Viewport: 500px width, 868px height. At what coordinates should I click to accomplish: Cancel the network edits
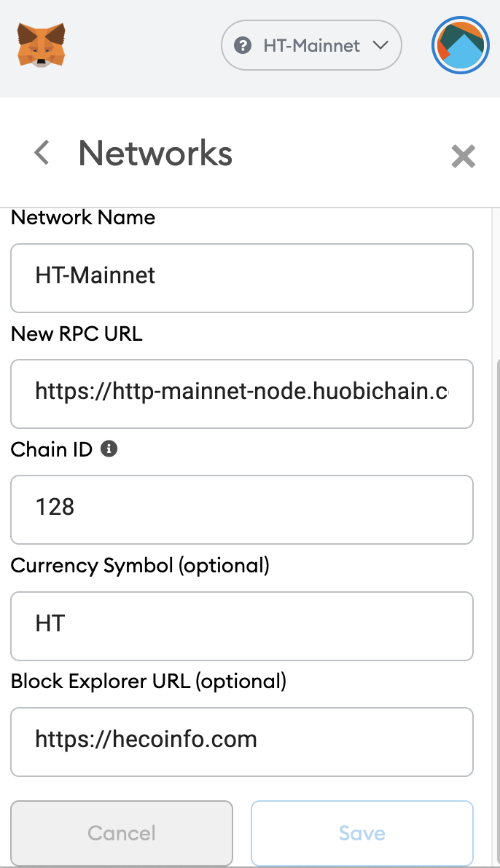pyautogui.click(x=122, y=833)
